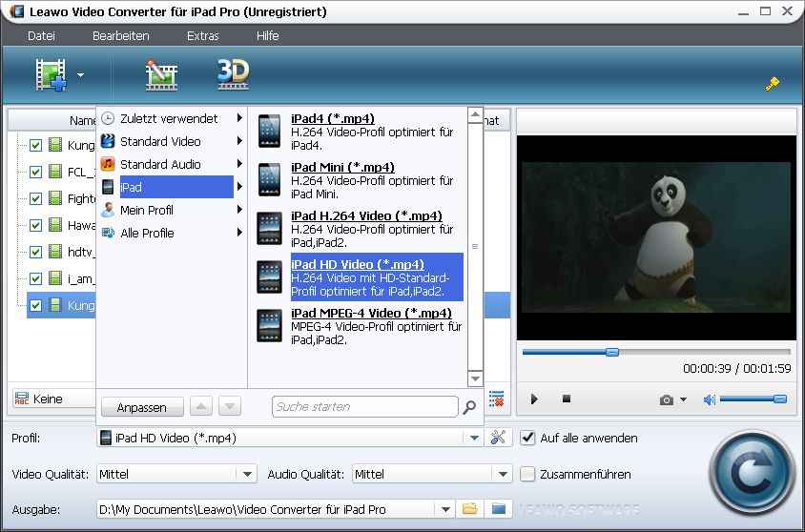The image size is (805, 532).
Task: Expand the Standard Audio submenu
Action: (238, 164)
